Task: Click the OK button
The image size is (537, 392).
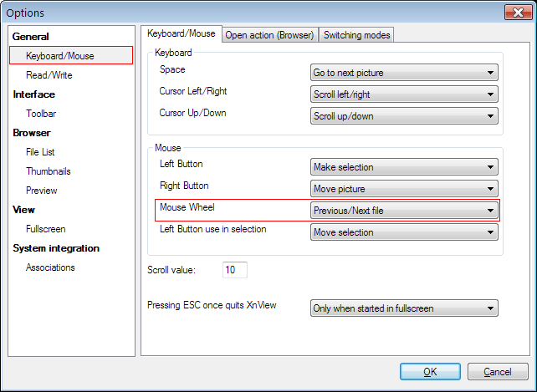Action: click(x=430, y=372)
